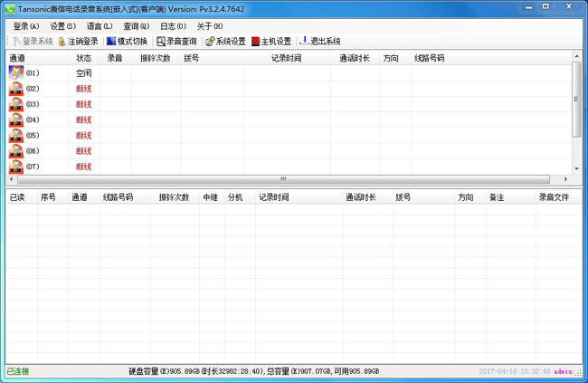Open the 登录(A) menu

click(x=26, y=26)
